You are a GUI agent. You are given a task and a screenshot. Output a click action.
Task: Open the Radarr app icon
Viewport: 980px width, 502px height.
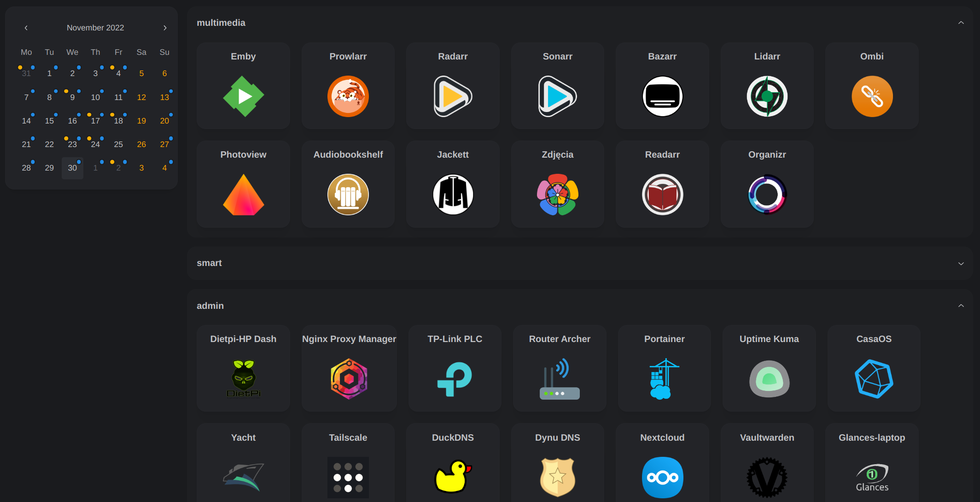[453, 96]
